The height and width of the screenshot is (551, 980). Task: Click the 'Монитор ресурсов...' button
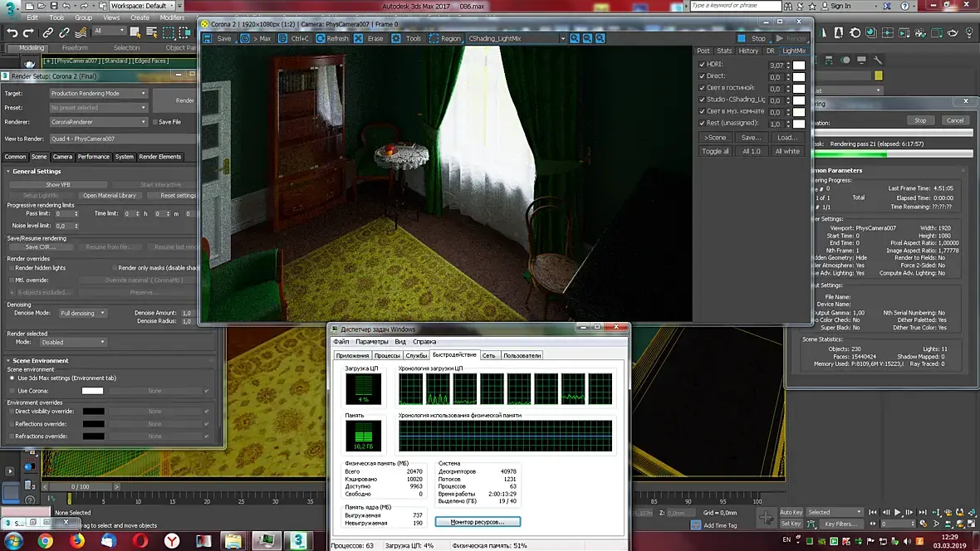tap(478, 522)
